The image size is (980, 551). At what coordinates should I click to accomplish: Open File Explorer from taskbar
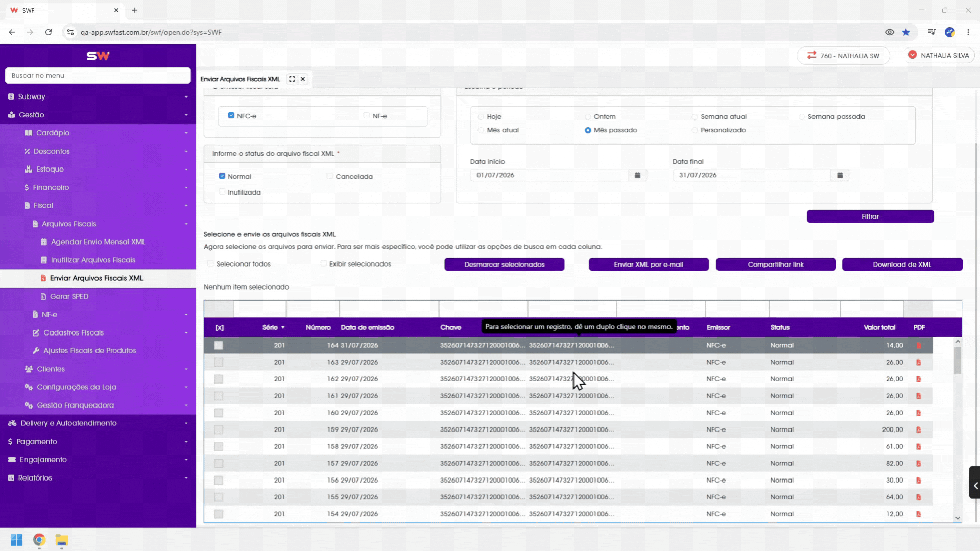pyautogui.click(x=62, y=540)
